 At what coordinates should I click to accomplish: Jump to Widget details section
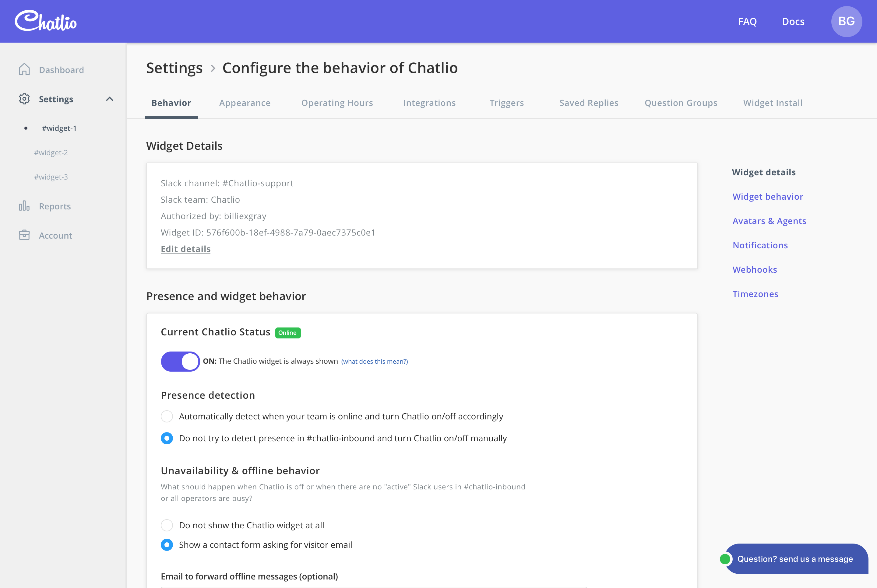tap(763, 172)
